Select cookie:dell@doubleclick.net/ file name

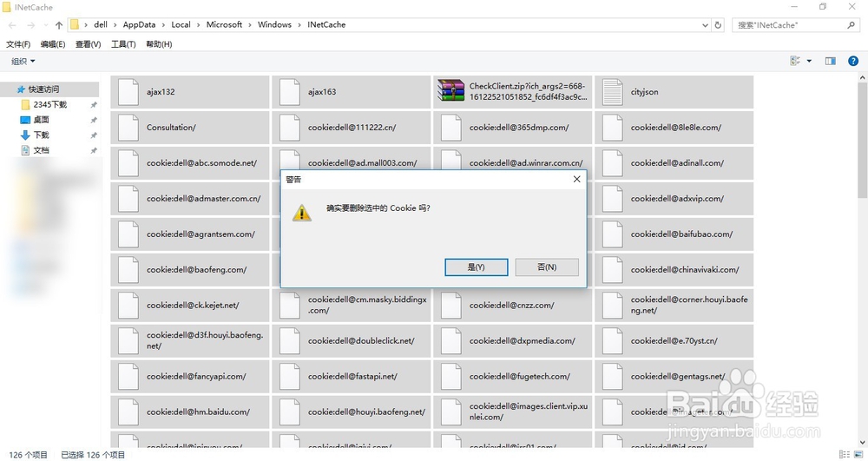tap(361, 341)
